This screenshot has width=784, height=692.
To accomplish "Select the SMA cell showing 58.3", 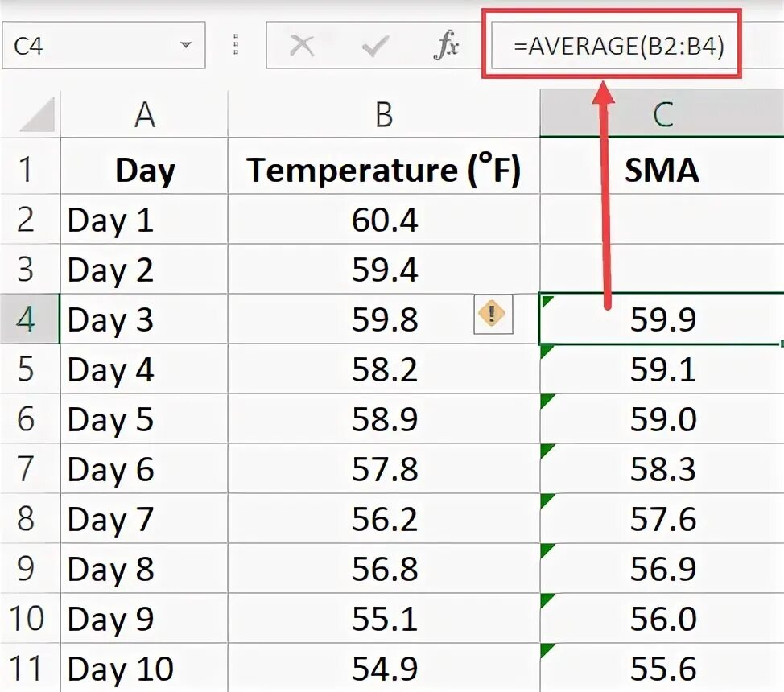I will pyautogui.click(x=662, y=469).
